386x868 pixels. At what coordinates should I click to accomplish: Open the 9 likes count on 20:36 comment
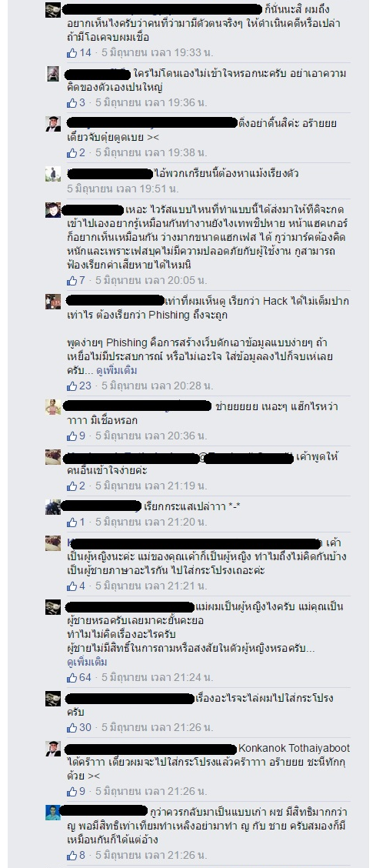(x=82, y=436)
